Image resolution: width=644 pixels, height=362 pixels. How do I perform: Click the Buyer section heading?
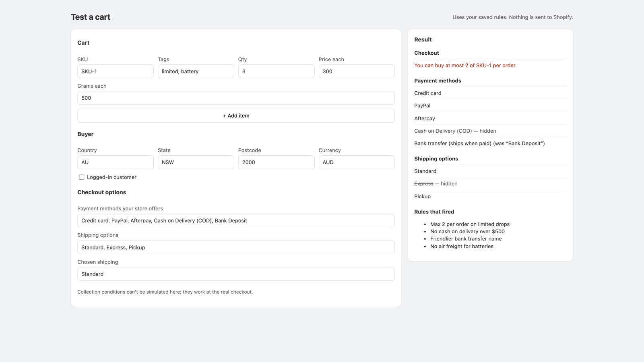point(85,134)
